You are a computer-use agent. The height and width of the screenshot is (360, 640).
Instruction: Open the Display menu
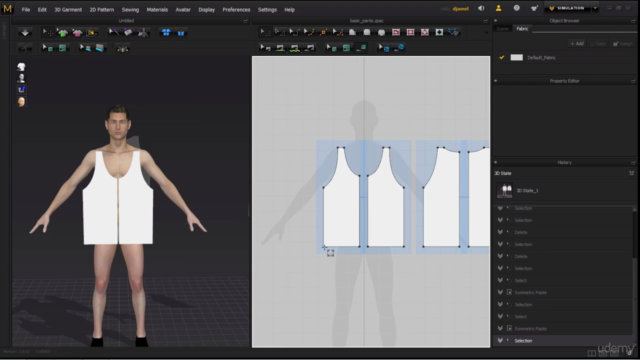(x=207, y=9)
